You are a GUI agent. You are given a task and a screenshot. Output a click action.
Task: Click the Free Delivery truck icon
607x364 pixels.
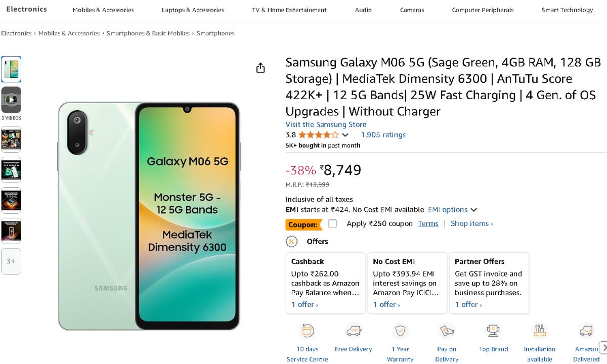pyautogui.click(x=354, y=331)
